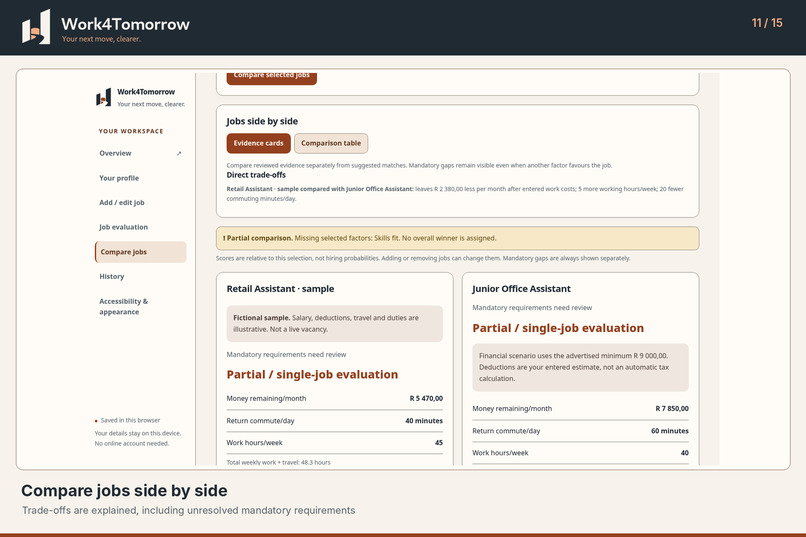The width and height of the screenshot is (806, 537).
Task: Open Add / edit job page
Action: pos(140,202)
